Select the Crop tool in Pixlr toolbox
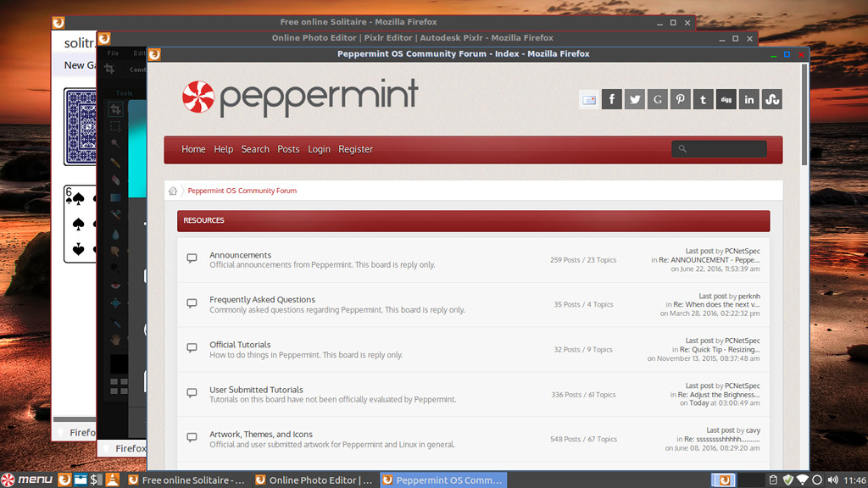 click(115, 109)
